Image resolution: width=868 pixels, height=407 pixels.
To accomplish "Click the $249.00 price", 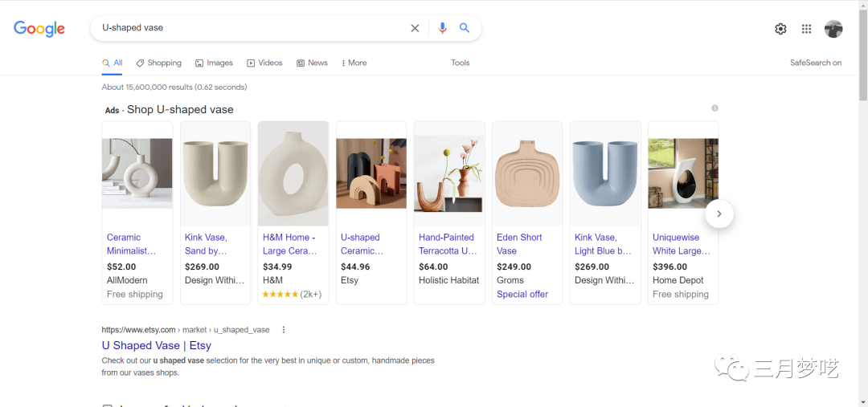I will click(x=514, y=267).
